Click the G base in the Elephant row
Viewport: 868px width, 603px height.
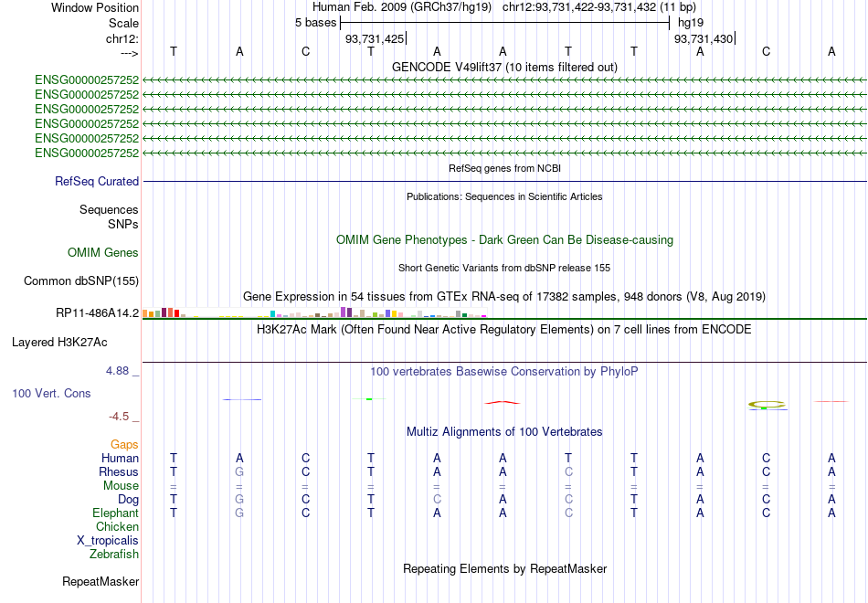(239, 513)
